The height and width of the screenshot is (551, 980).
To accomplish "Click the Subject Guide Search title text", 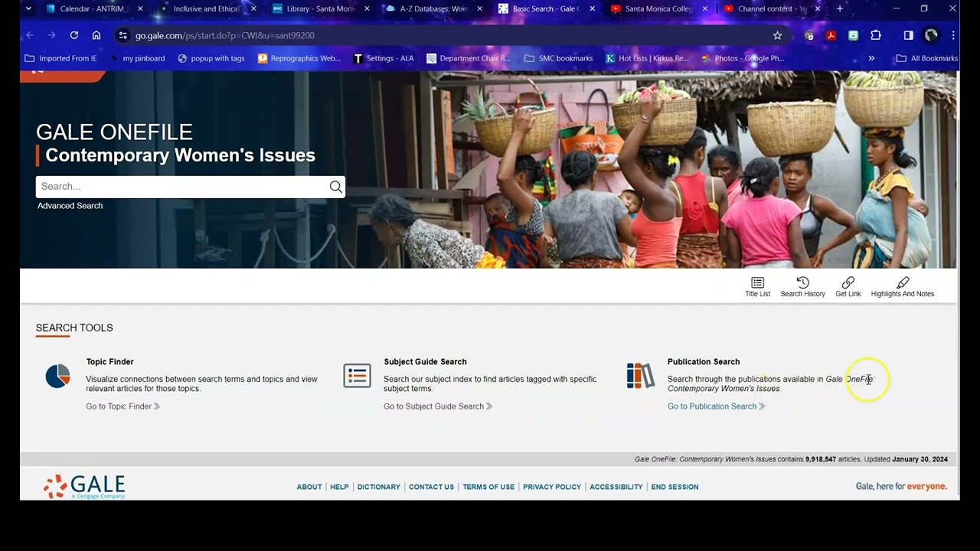I will [x=425, y=362].
